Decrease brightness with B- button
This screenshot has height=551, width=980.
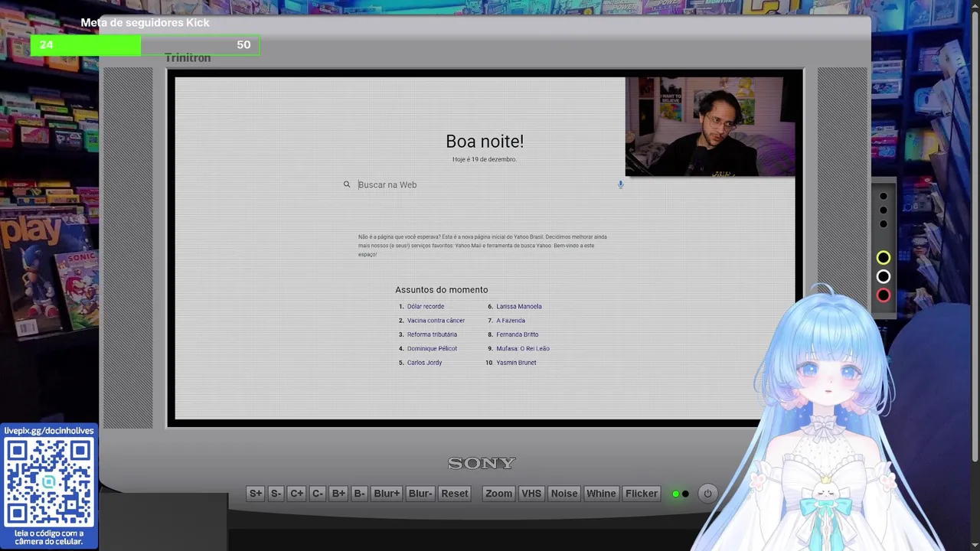pos(359,494)
